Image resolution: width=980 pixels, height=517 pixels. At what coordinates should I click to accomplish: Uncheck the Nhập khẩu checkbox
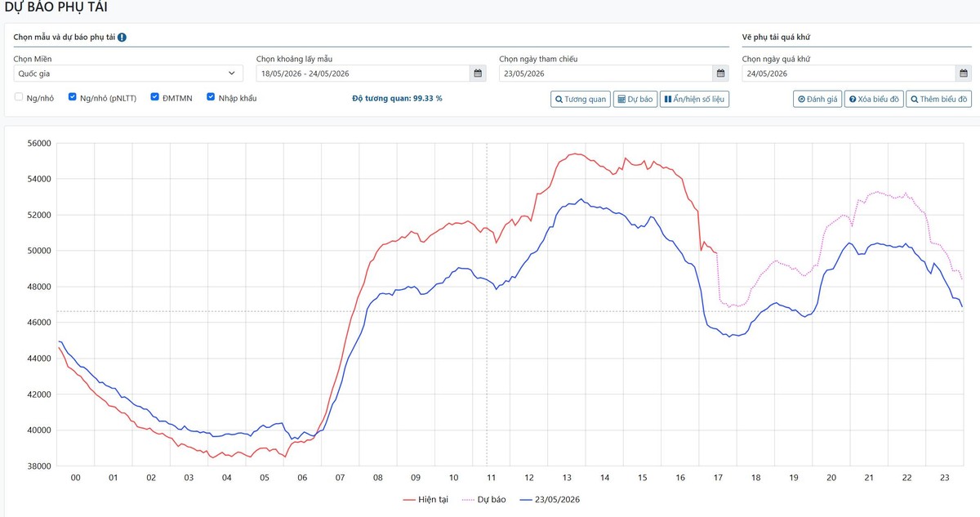[211, 97]
